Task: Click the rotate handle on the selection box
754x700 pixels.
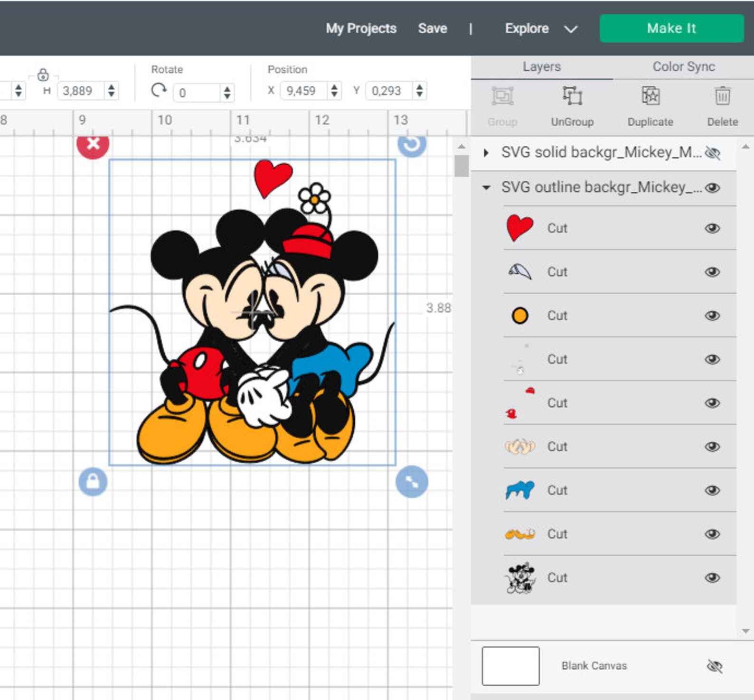Action: [x=412, y=144]
